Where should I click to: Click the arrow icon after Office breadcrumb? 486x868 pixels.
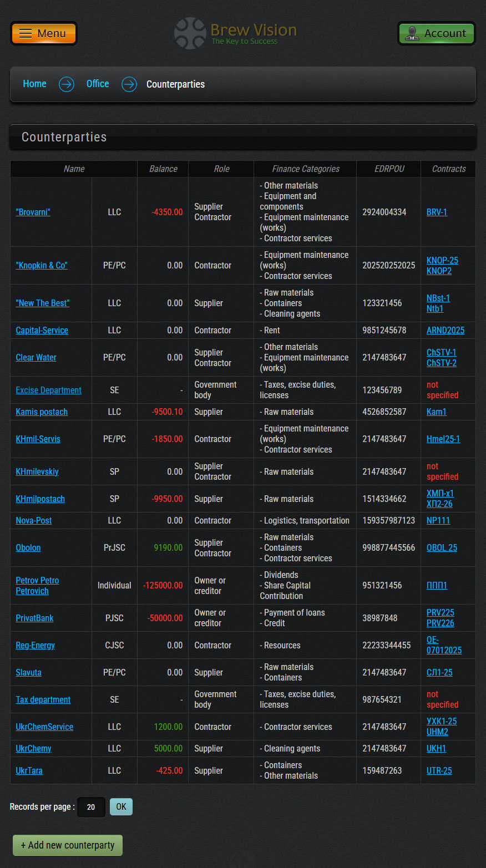pos(129,84)
